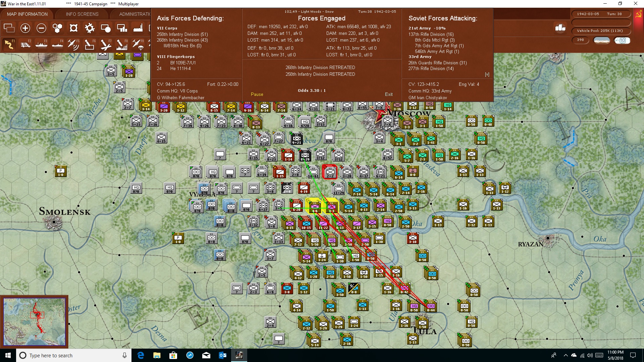This screenshot has height=362, width=644.
Task: Select the F5 air recon mode icon
Action: (73, 44)
